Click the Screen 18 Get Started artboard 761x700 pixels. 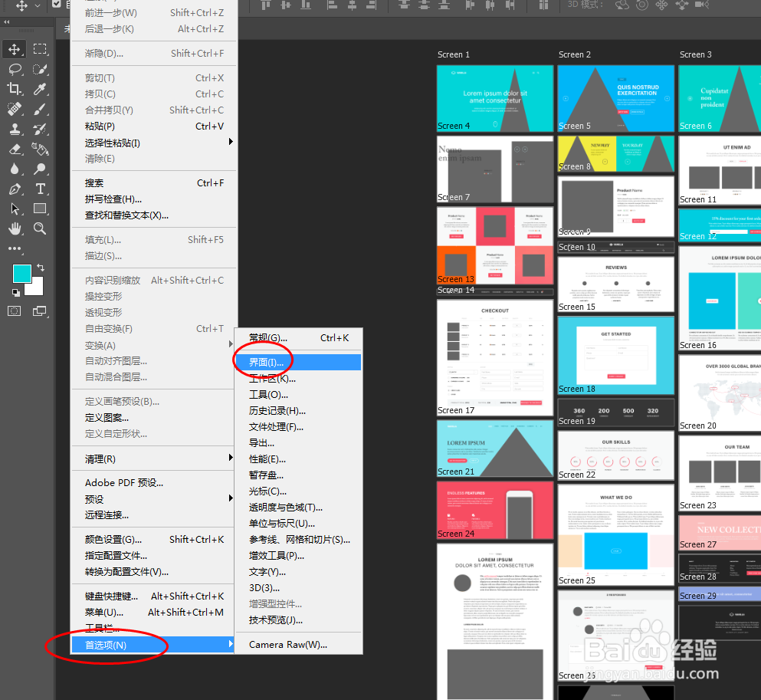pyautogui.click(x=616, y=355)
